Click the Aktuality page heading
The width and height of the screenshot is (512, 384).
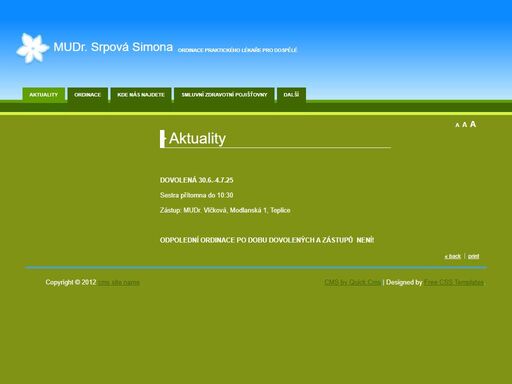point(197,138)
